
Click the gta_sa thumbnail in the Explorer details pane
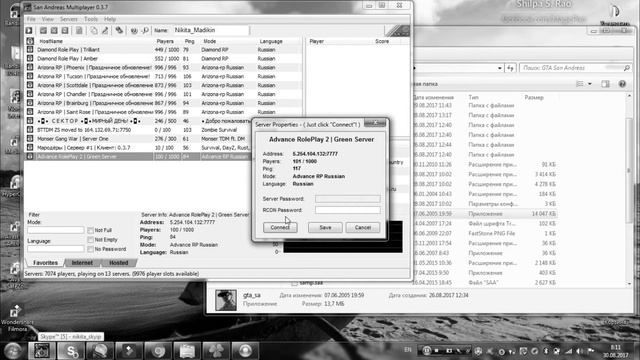226,300
